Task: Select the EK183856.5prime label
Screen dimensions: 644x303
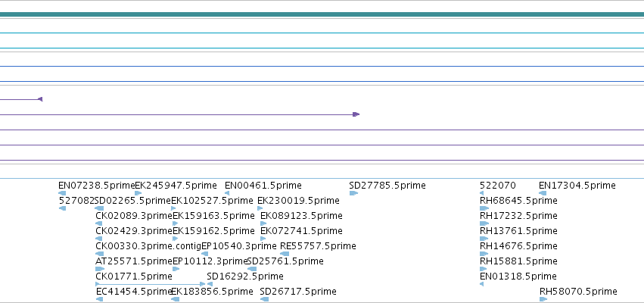Action: (212, 292)
